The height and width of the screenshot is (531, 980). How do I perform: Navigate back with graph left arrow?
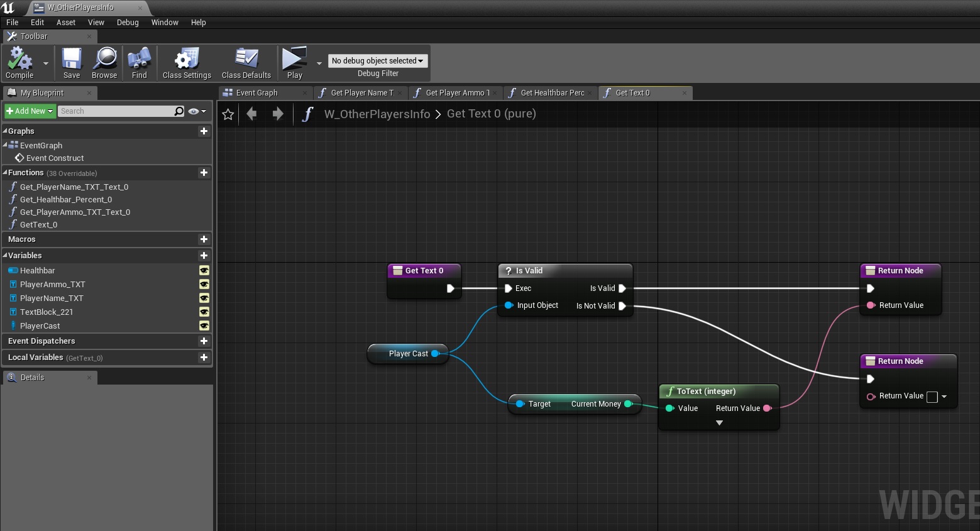(252, 114)
